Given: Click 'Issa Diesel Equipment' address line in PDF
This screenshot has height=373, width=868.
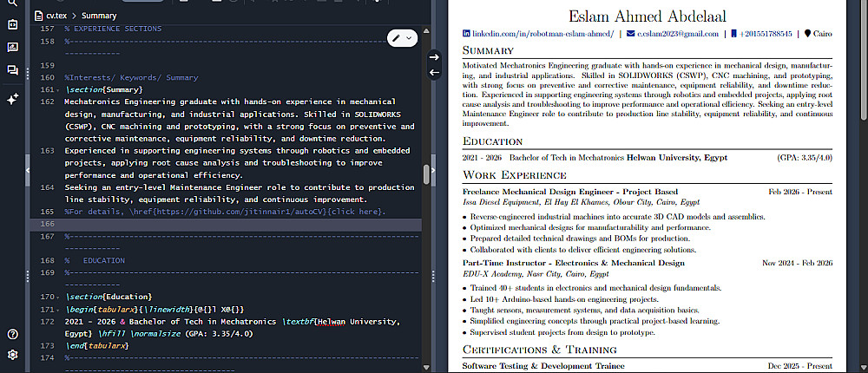Looking at the screenshot, I should [x=581, y=203].
